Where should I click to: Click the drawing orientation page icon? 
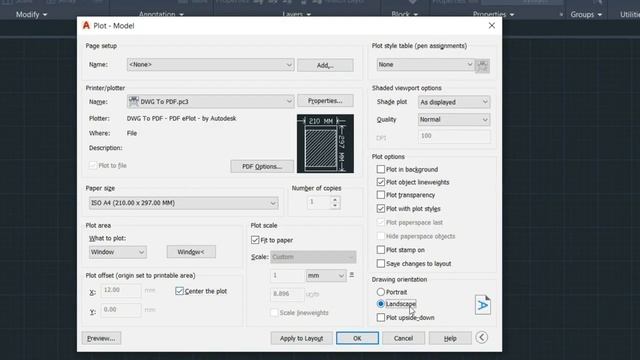pyautogui.click(x=482, y=305)
